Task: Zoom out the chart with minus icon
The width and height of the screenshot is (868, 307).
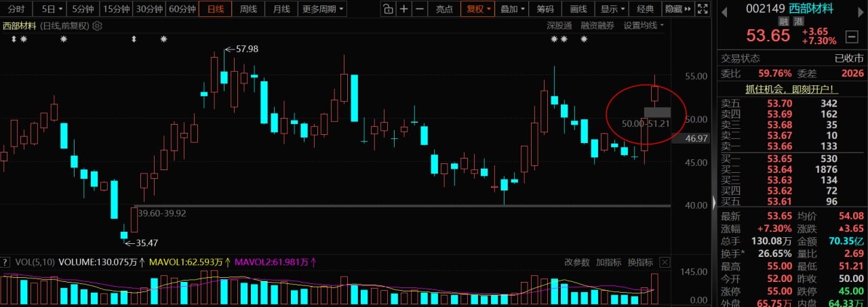Action: click(x=420, y=9)
